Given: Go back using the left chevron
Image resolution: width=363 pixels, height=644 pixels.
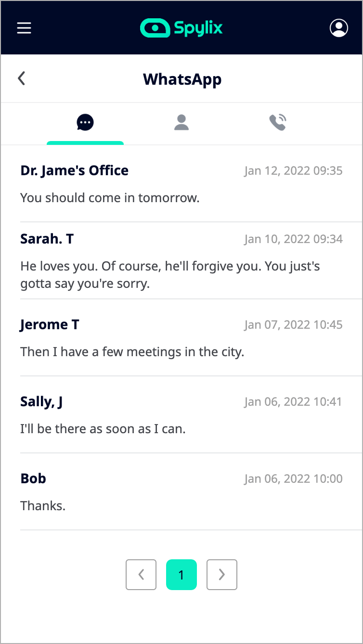Looking at the screenshot, I should coord(21,78).
